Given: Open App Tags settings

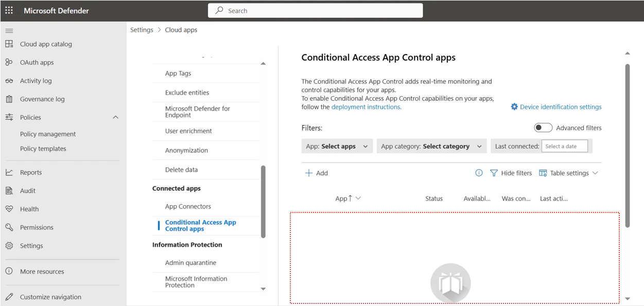Looking at the screenshot, I should [178, 73].
